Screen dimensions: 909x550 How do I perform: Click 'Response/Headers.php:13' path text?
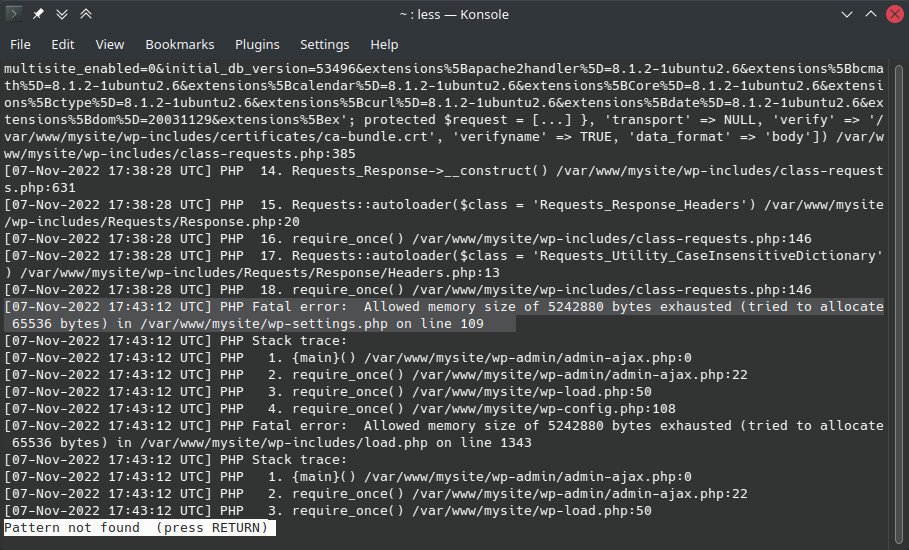[408, 272]
